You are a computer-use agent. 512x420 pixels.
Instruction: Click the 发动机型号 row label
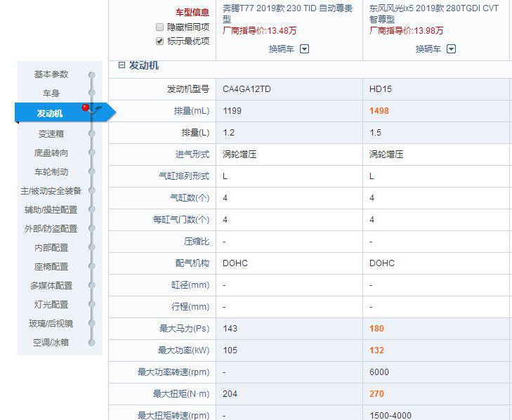tap(188, 88)
